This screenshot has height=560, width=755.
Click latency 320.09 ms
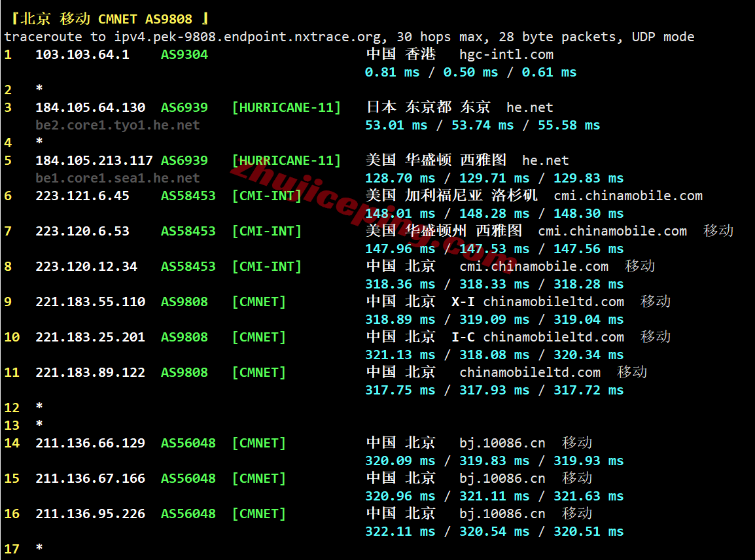coord(400,461)
